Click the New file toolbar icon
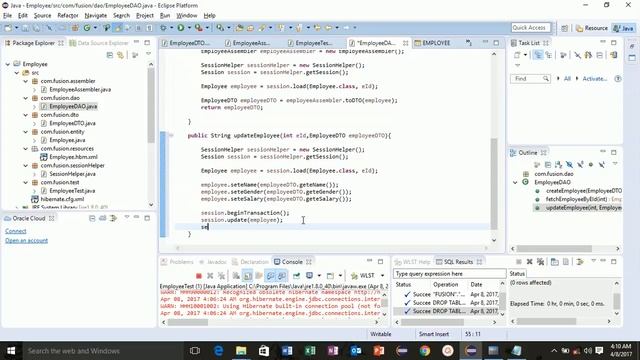The width and height of the screenshot is (640, 360). click(8, 28)
